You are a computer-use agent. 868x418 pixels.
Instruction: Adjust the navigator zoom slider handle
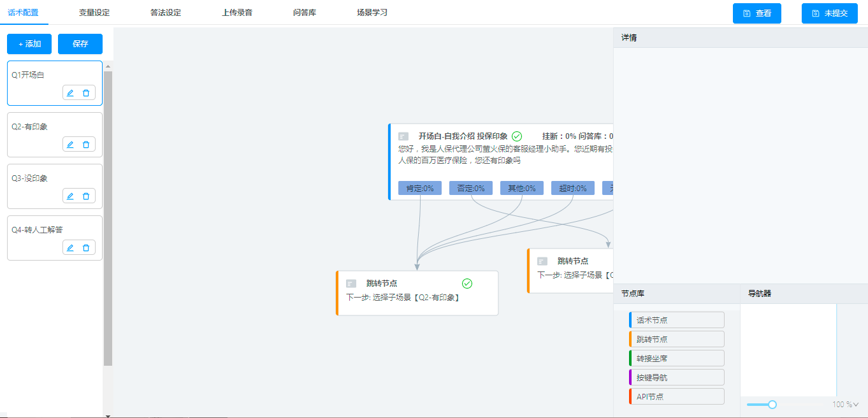point(772,405)
